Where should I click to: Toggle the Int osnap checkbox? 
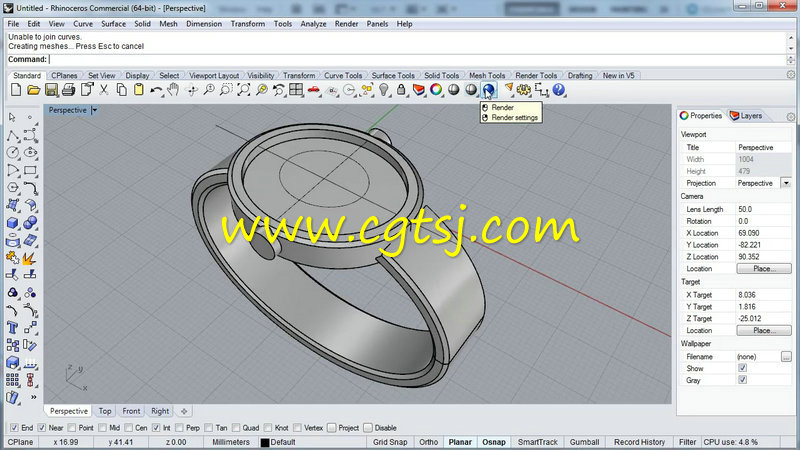[156, 428]
